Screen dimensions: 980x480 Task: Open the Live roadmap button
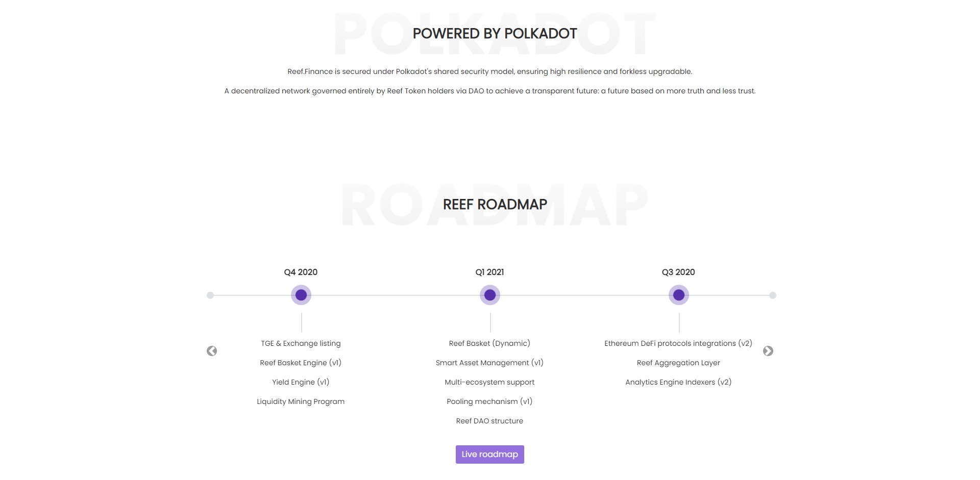tap(490, 454)
